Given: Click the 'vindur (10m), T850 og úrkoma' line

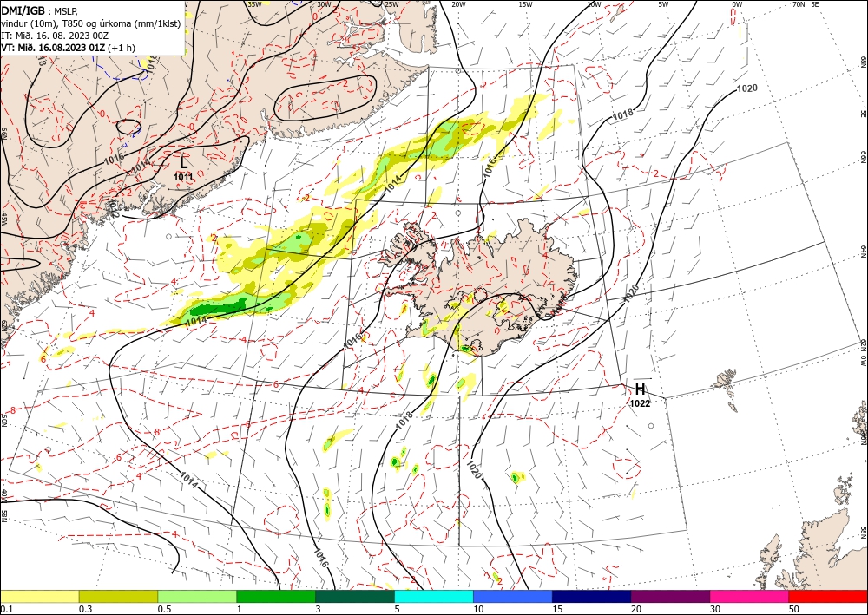Looking at the screenshot, I should (91, 23).
